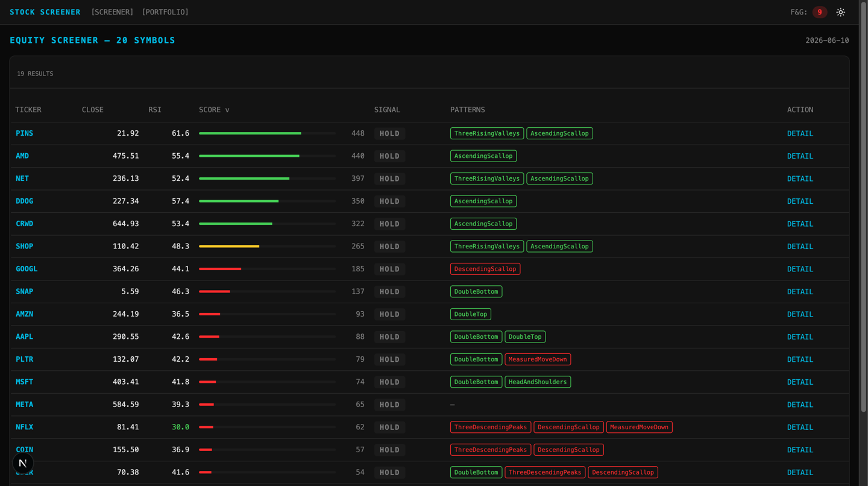The height and width of the screenshot is (486, 868).
Task: Sort by the RSI column header
Action: click(155, 110)
